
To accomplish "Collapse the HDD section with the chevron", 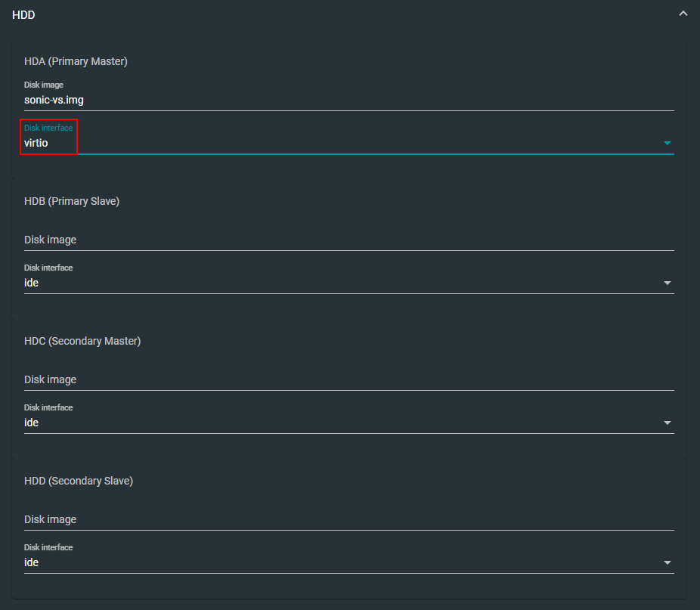I will click(x=683, y=14).
